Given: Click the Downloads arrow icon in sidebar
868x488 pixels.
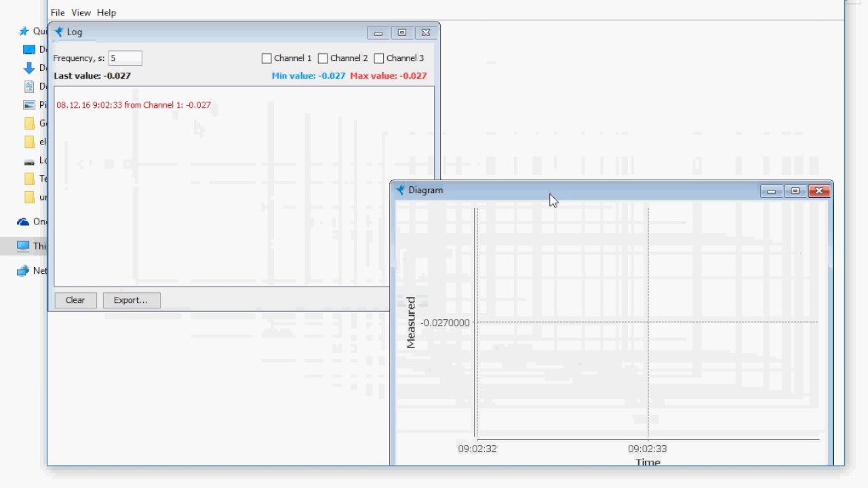Looking at the screenshot, I should point(28,68).
